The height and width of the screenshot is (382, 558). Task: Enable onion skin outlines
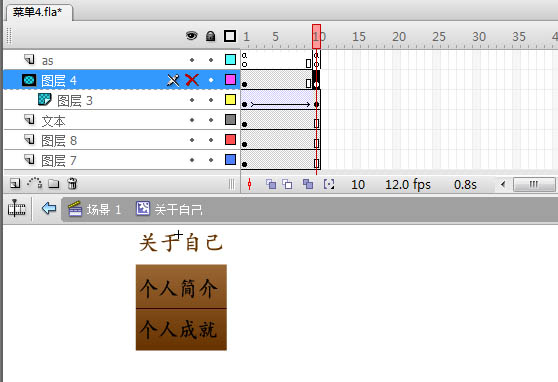[x=287, y=184]
